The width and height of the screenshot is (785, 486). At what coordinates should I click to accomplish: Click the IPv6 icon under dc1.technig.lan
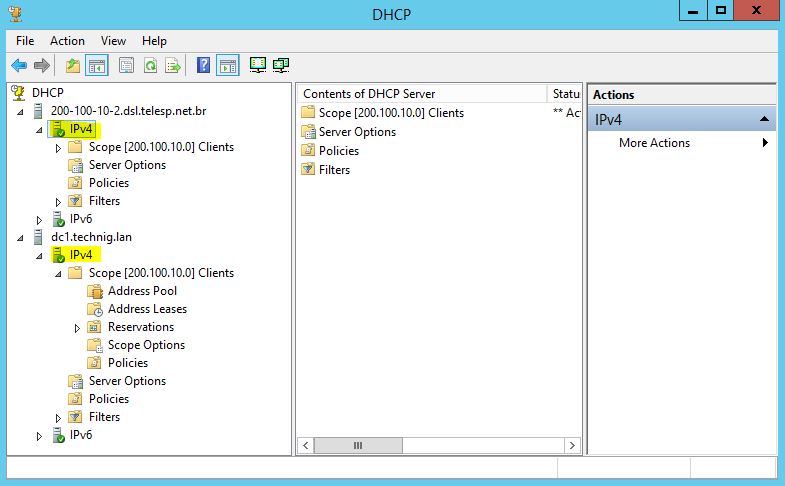coord(59,435)
